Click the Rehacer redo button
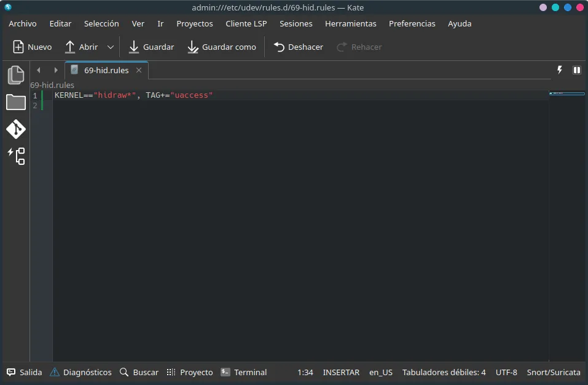 359,47
